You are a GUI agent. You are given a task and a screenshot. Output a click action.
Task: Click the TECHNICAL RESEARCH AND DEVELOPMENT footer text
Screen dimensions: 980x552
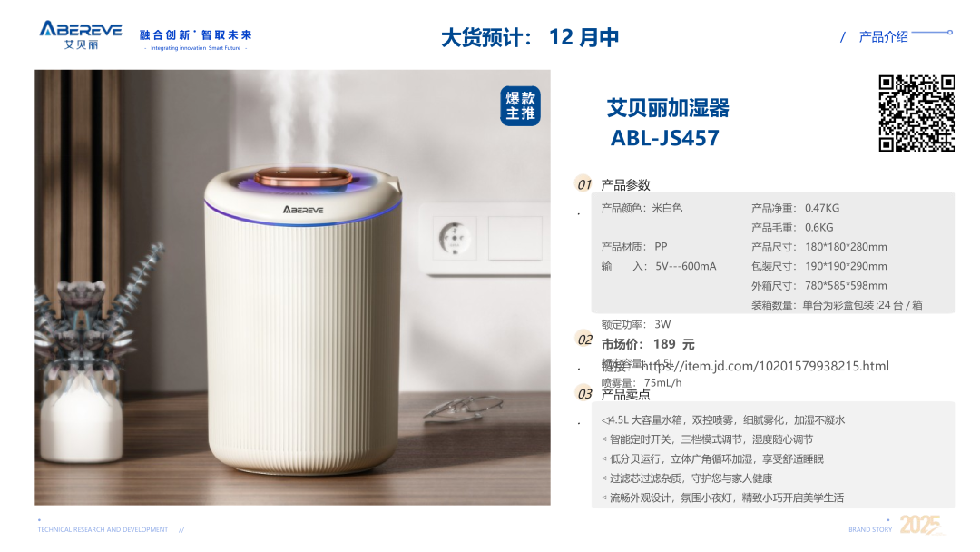point(103,529)
